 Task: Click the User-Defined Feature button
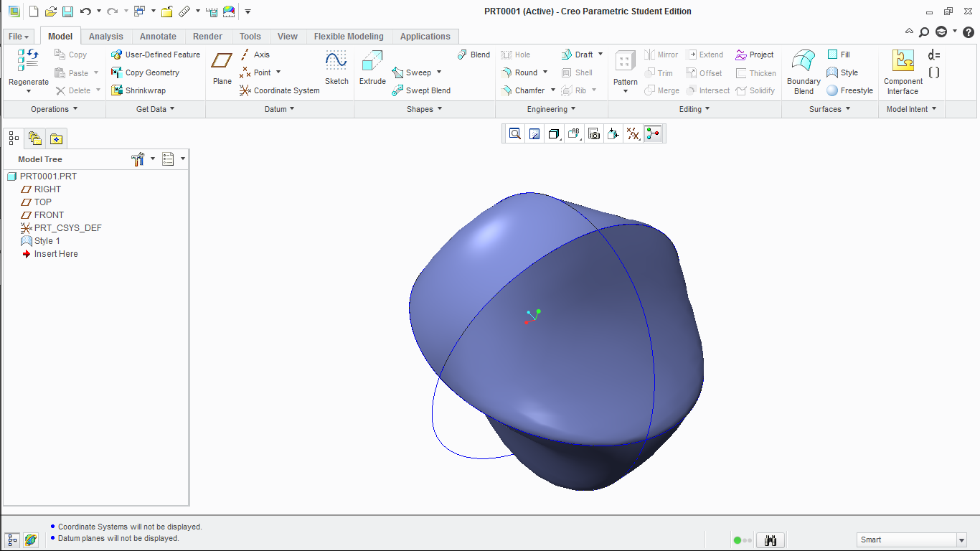[x=156, y=55]
